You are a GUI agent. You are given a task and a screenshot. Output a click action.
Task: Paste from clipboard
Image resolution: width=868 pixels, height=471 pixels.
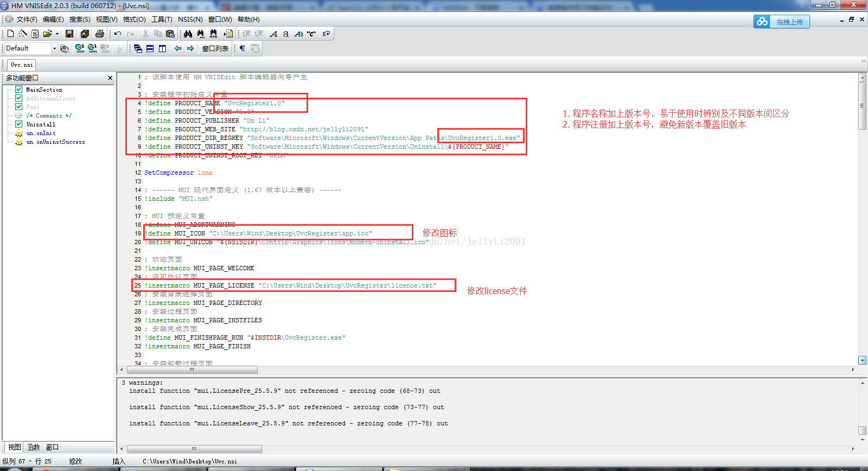coord(170,34)
